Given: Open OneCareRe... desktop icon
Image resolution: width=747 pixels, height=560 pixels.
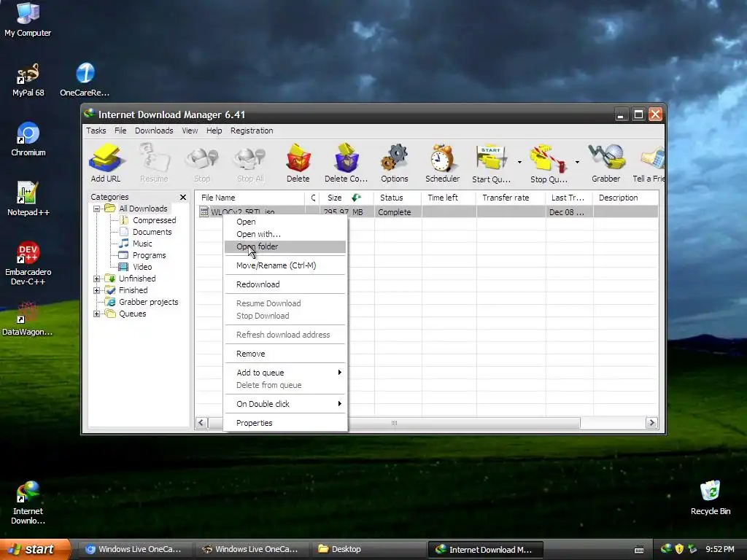Looking at the screenshot, I should point(85,79).
